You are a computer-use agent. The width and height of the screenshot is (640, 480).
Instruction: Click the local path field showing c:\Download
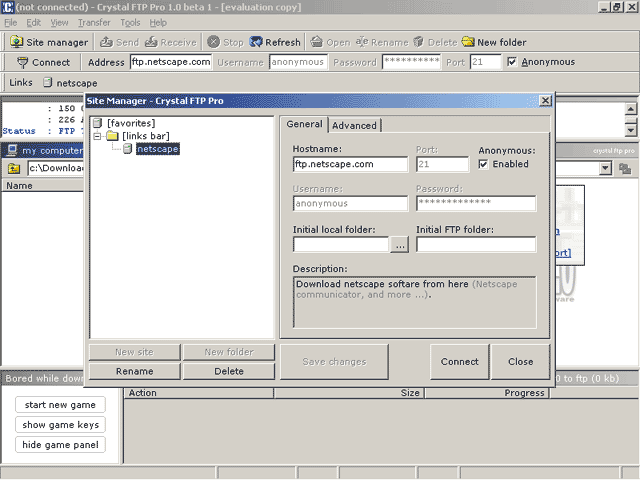(x=56, y=168)
